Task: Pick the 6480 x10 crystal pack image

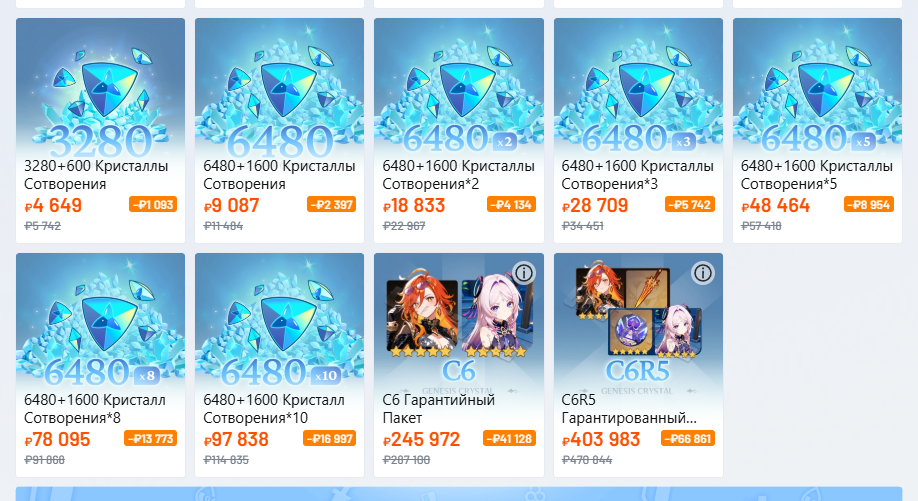Action: (279, 322)
